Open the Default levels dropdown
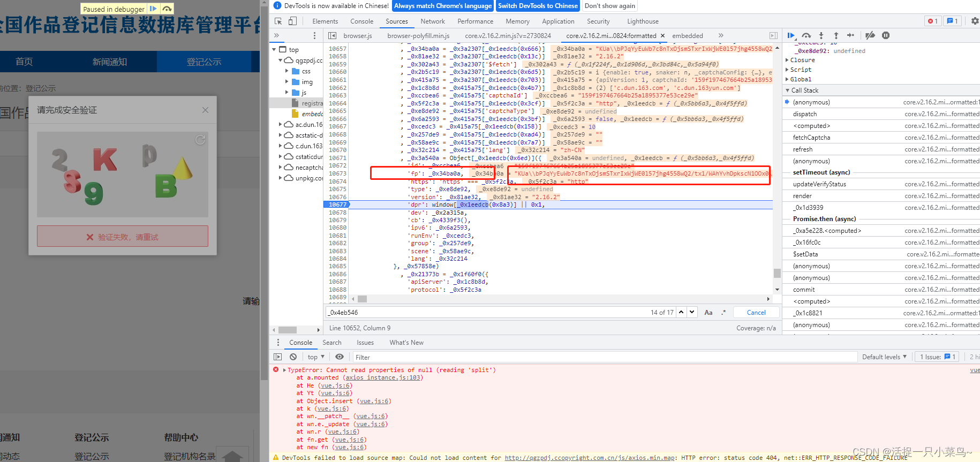 click(x=884, y=357)
